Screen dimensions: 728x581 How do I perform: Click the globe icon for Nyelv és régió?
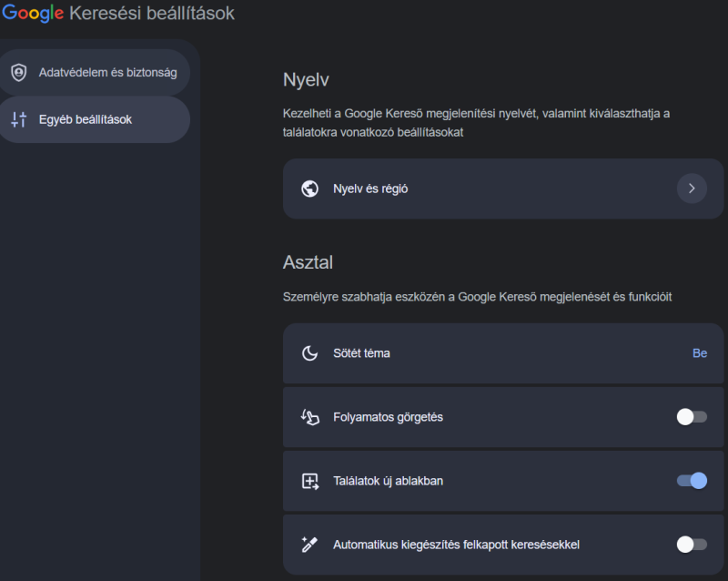(309, 189)
